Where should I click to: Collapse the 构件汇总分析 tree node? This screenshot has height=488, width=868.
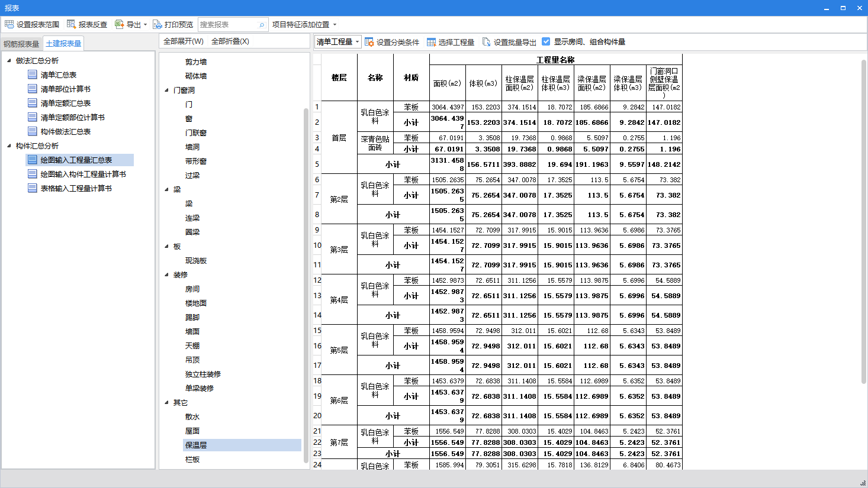(x=9, y=146)
